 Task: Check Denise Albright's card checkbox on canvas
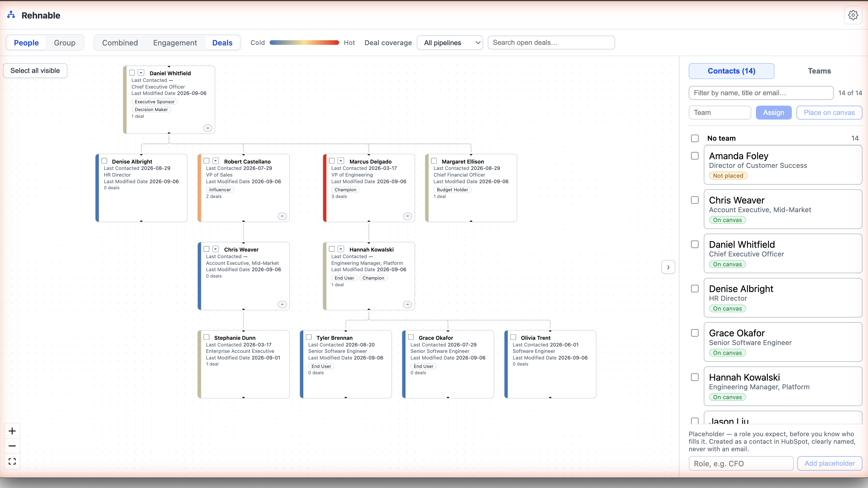[105, 161]
